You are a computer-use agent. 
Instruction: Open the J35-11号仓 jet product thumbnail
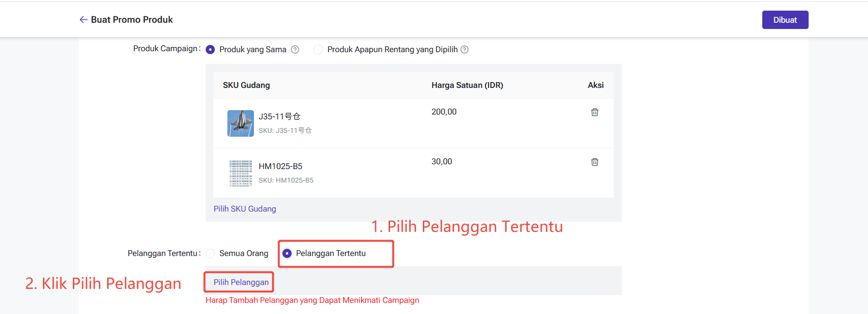pyautogui.click(x=240, y=123)
